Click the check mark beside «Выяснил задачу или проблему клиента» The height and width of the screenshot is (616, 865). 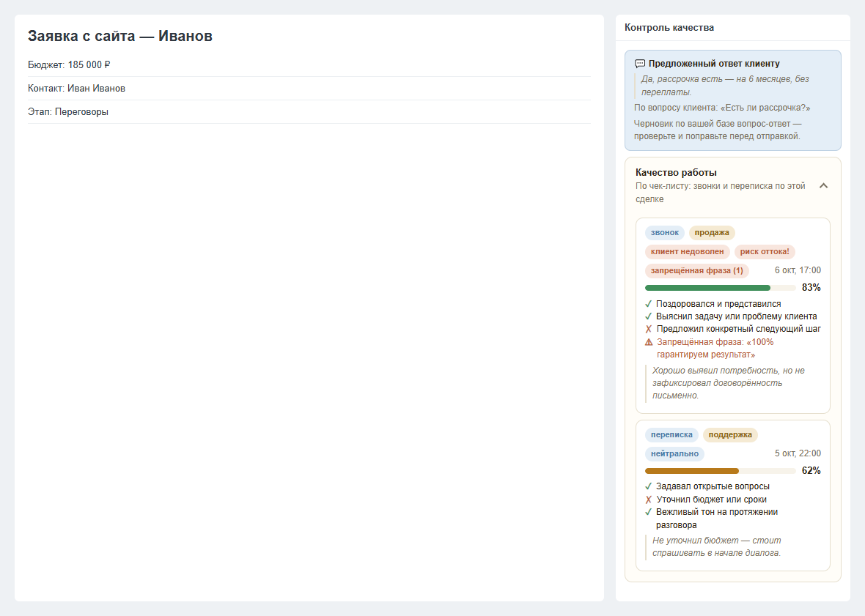tap(649, 316)
